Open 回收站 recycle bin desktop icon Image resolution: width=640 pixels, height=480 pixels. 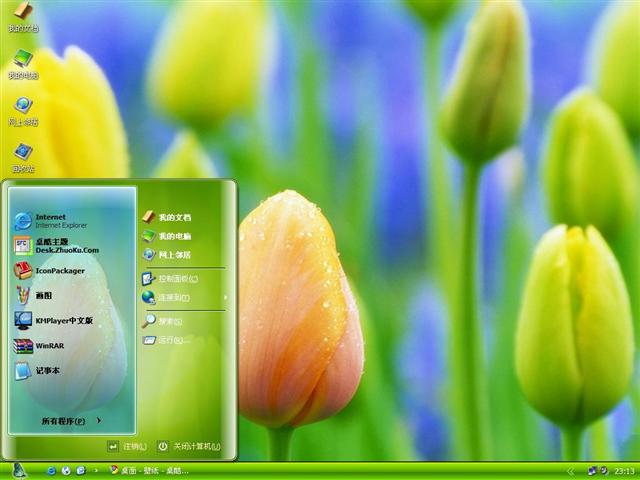(23, 157)
